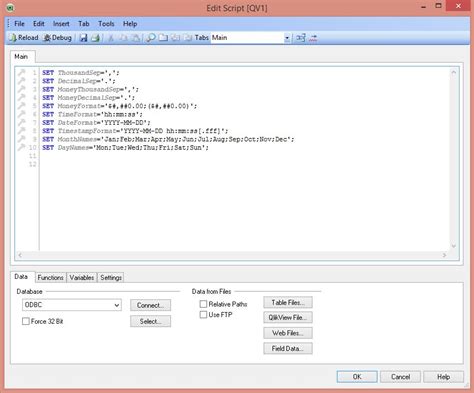474x393 pixels.
Task: Click on the SET MonthNames line
Action: 168,139
